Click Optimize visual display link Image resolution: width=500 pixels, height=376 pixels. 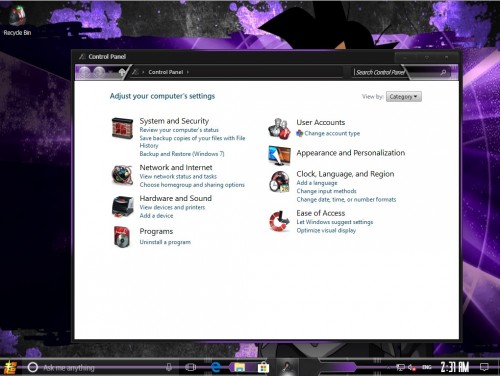click(x=326, y=231)
